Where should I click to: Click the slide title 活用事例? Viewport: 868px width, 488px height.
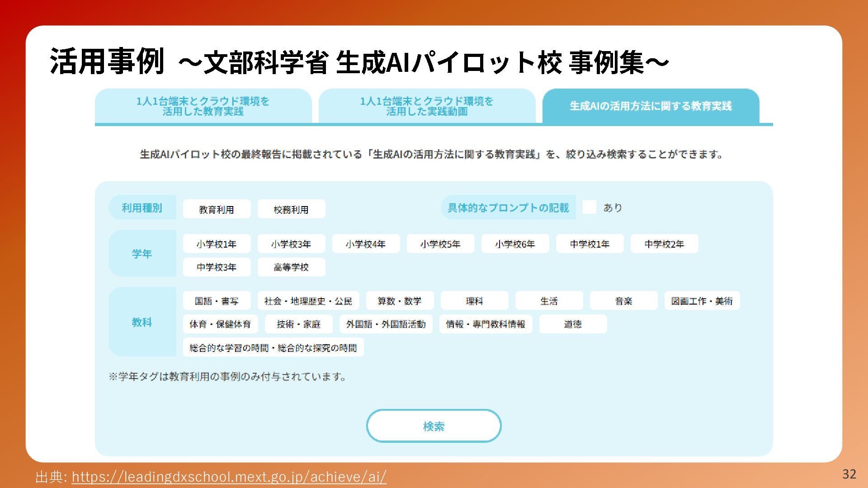tap(107, 61)
